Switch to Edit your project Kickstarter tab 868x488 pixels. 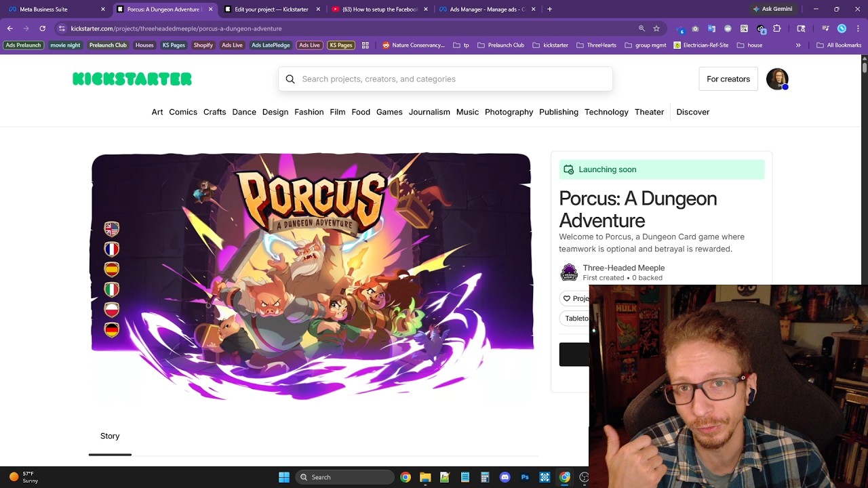point(271,9)
